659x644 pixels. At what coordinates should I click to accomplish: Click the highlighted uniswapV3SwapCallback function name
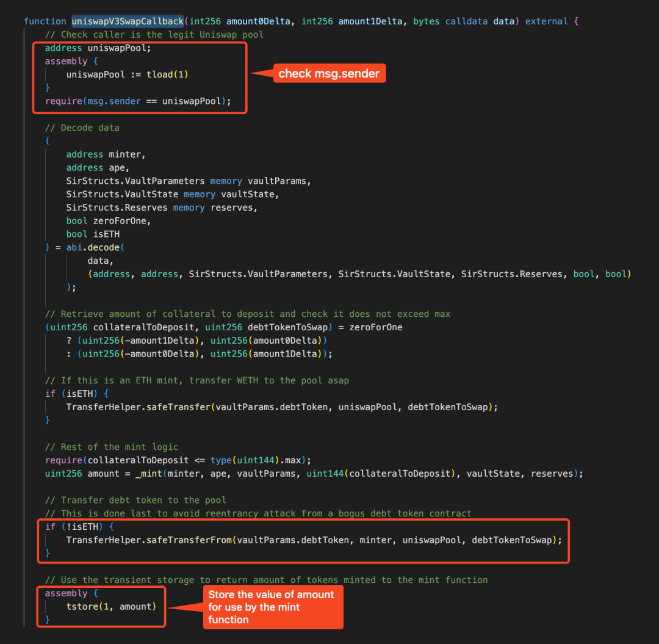pyautogui.click(x=127, y=21)
